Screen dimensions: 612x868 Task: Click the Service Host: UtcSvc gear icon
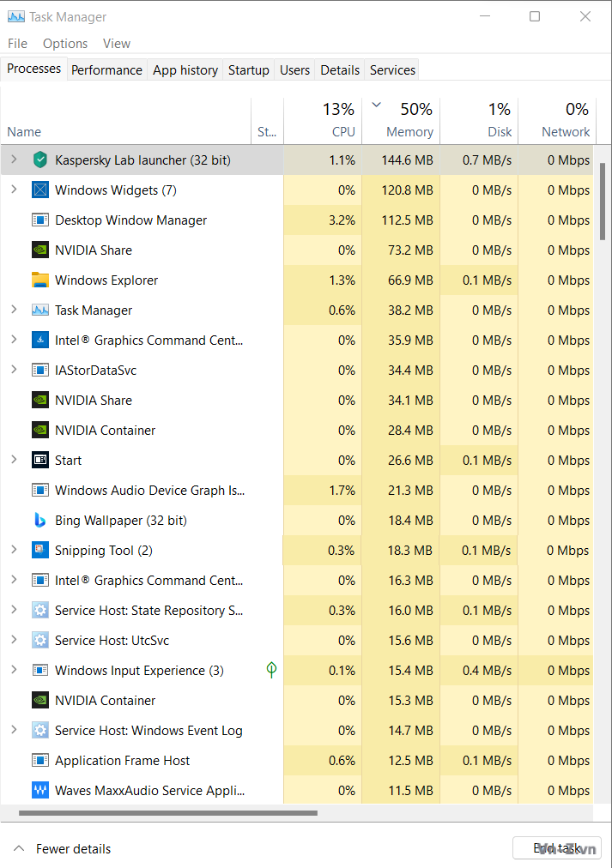pyautogui.click(x=39, y=640)
